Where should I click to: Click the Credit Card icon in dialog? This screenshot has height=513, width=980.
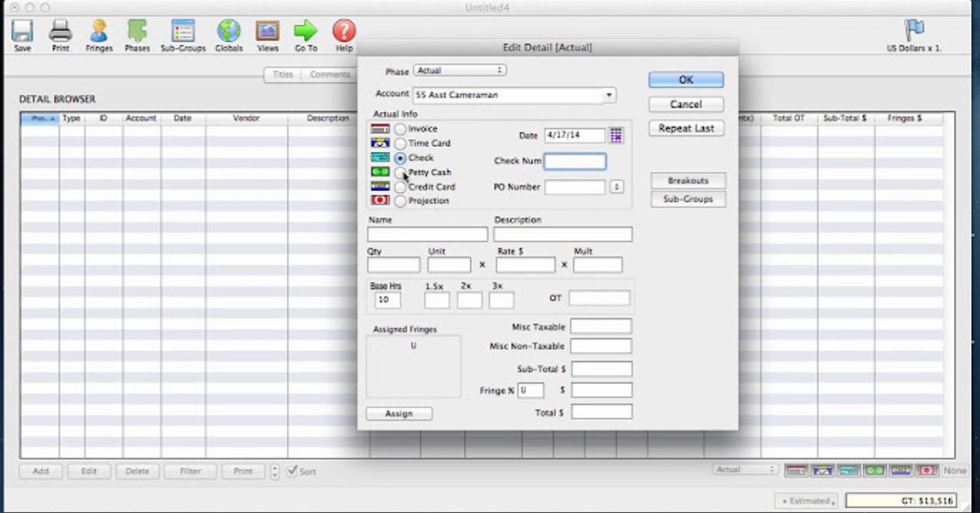tap(380, 186)
